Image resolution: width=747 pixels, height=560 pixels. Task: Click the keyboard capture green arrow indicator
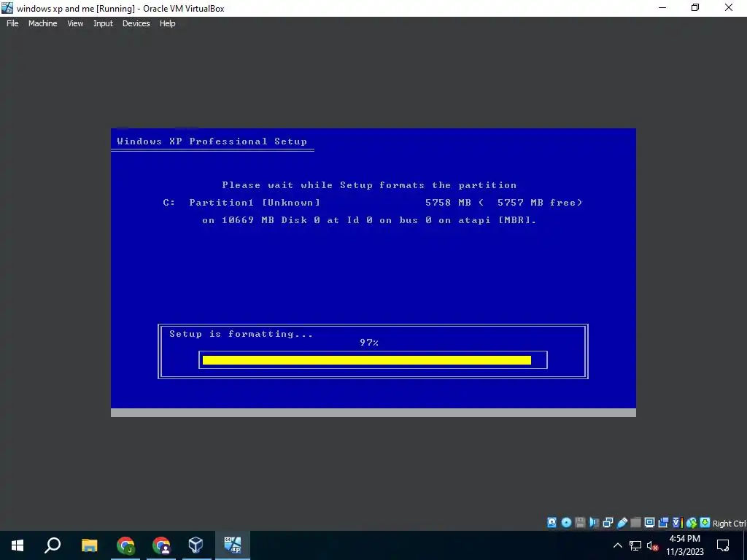coord(705,522)
